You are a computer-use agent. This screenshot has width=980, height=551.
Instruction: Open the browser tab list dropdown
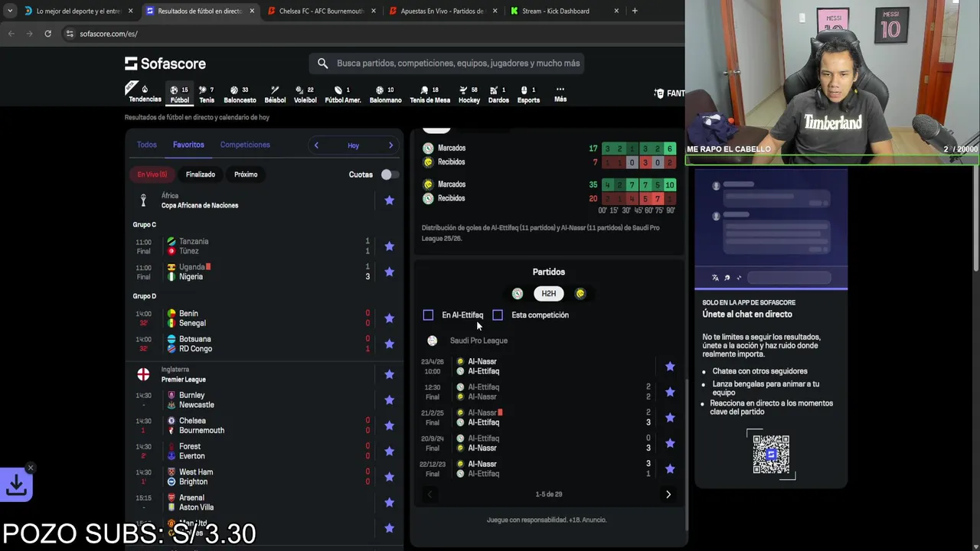[x=10, y=11]
